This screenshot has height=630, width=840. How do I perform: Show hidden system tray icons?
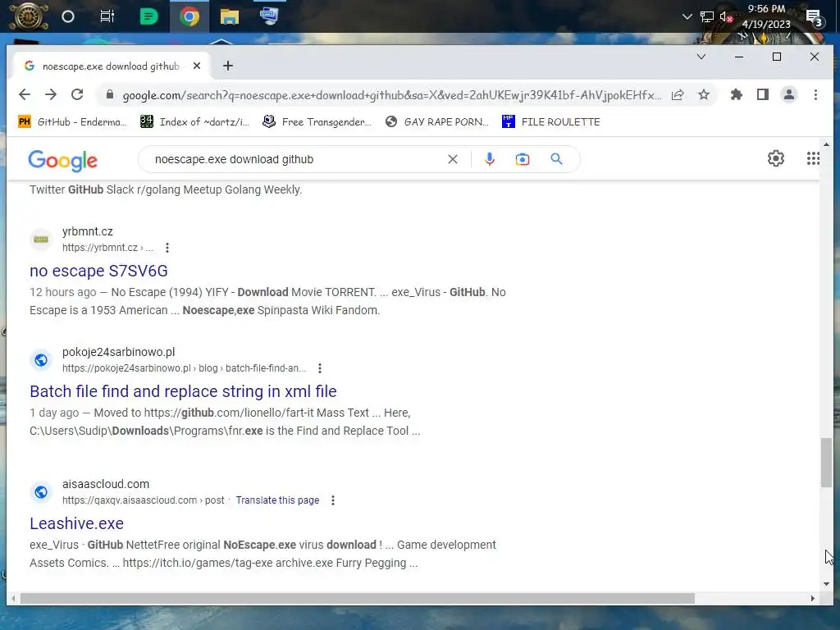tap(687, 16)
